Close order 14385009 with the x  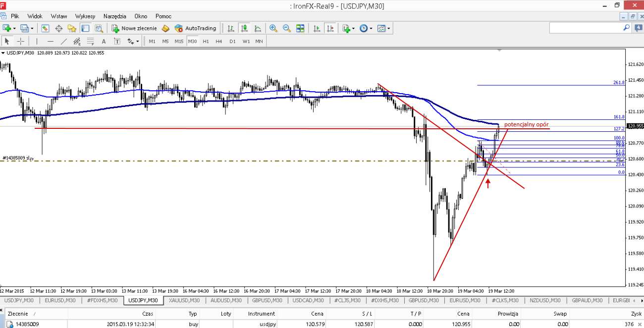[639, 324]
